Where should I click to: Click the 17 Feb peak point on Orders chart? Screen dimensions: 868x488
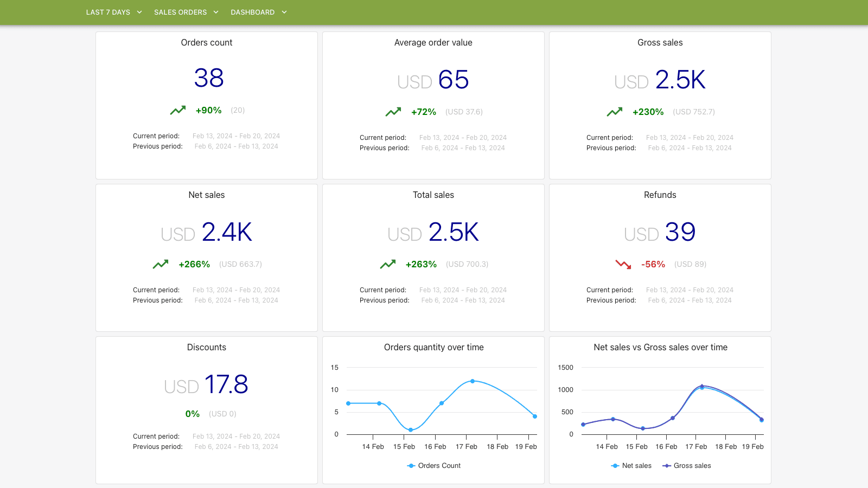pyautogui.click(x=473, y=381)
